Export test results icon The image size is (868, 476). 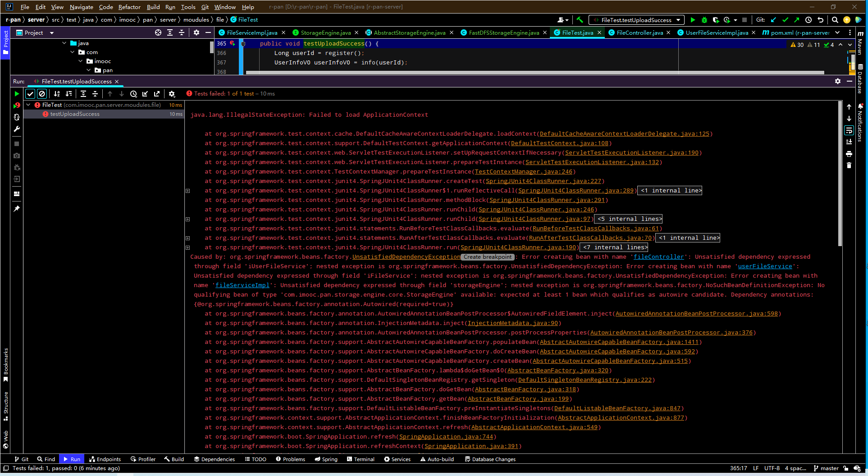[157, 94]
